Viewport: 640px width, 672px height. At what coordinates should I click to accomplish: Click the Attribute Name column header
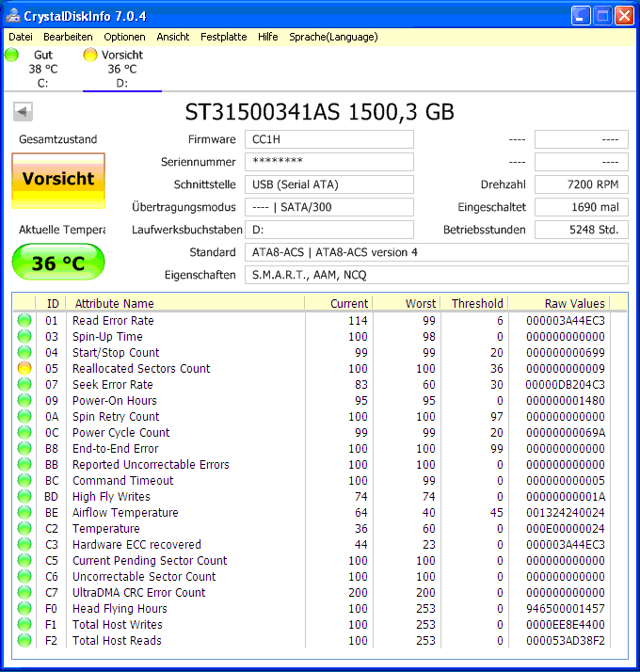[x=185, y=303]
